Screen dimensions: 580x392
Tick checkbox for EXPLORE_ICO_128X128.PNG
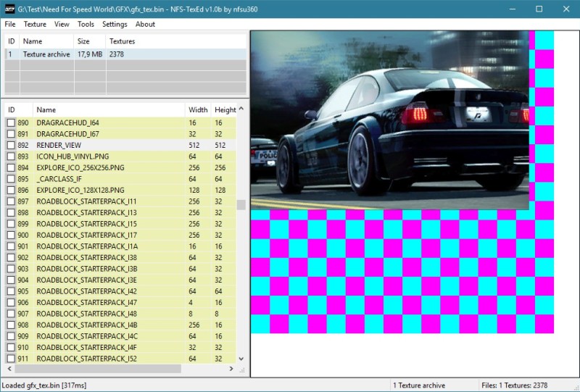coord(11,190)
